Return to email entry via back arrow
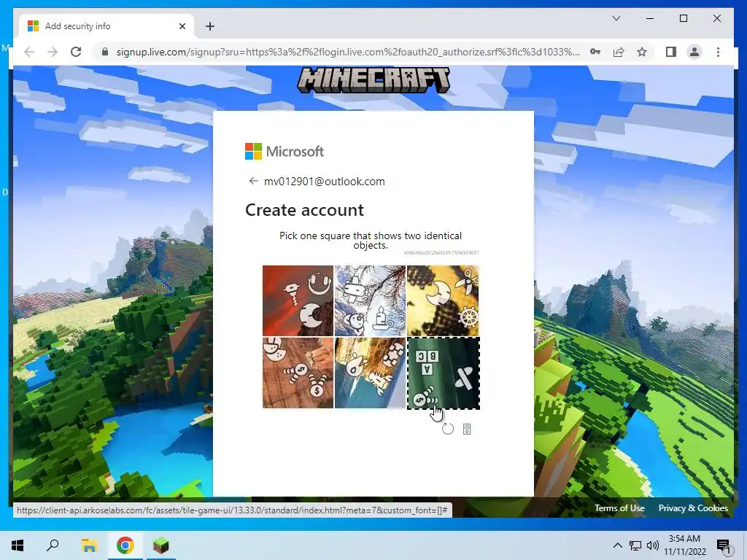 click(x=253, y=181)
